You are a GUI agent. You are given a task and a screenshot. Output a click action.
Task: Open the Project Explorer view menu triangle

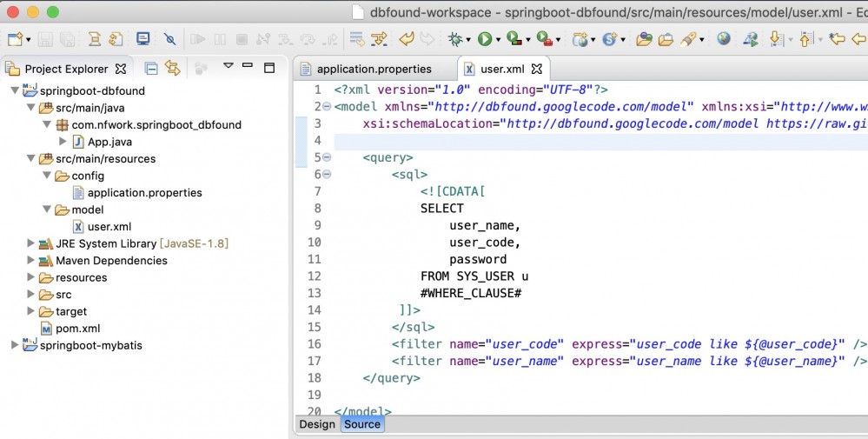(229, 66)
